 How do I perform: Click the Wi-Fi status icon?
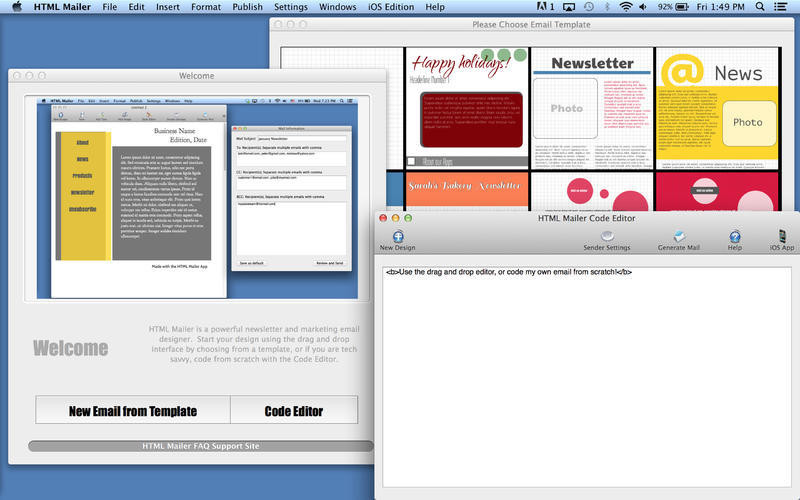pyautogui.click(x=625, y=7)
